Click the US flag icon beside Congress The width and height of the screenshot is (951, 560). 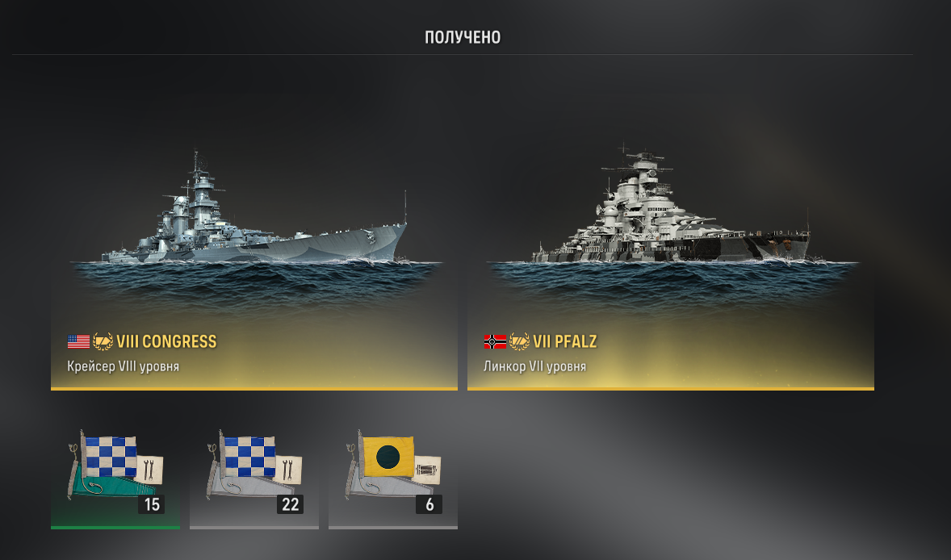point(78,342)
